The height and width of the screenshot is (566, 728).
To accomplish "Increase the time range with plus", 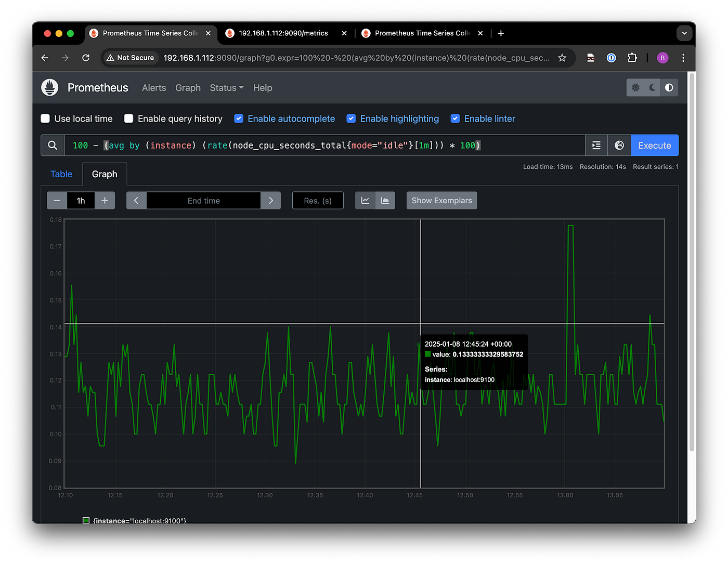I will [x=105, y=201].
